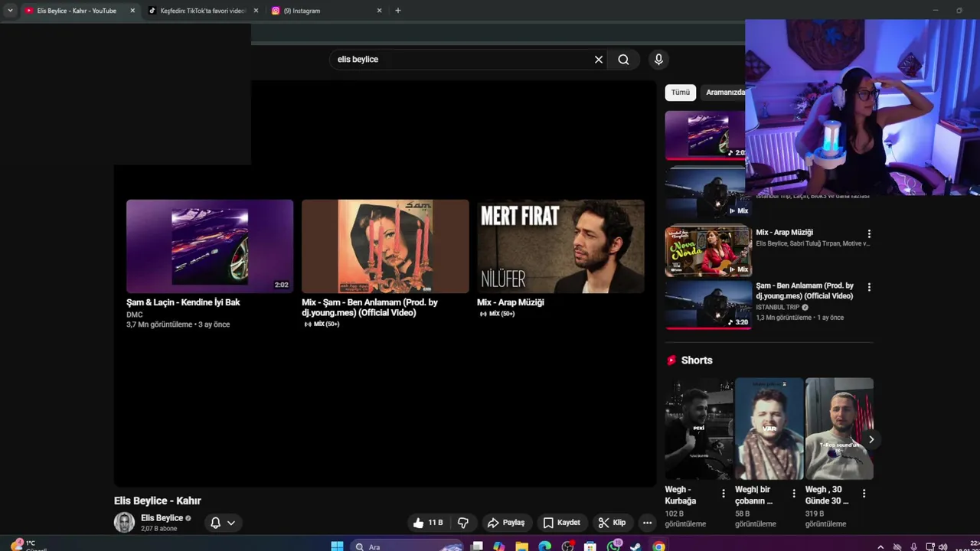The height and width of the screenshot is (551, 980).
Task: Save video using Kaydet button
Action: pyautogui.click(x=561, y=523)
